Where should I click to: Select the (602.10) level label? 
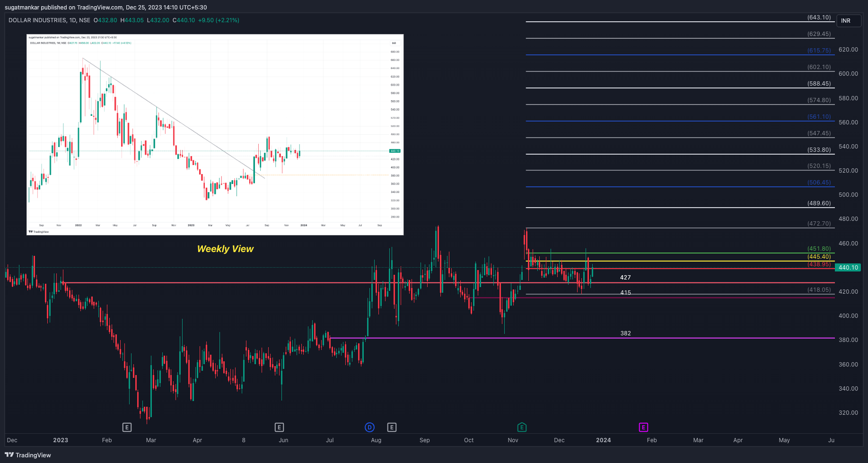point(819,67)
